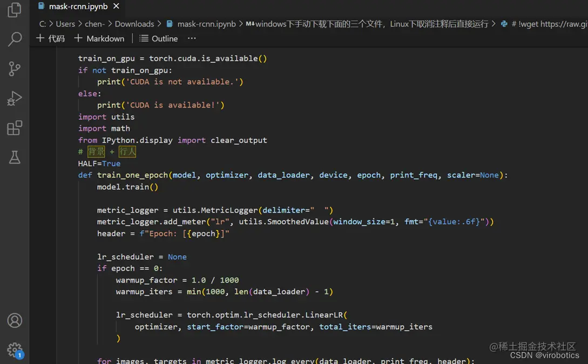Click LinearLR in the scheduler line

pyautogui.click(x=323, y=315)
